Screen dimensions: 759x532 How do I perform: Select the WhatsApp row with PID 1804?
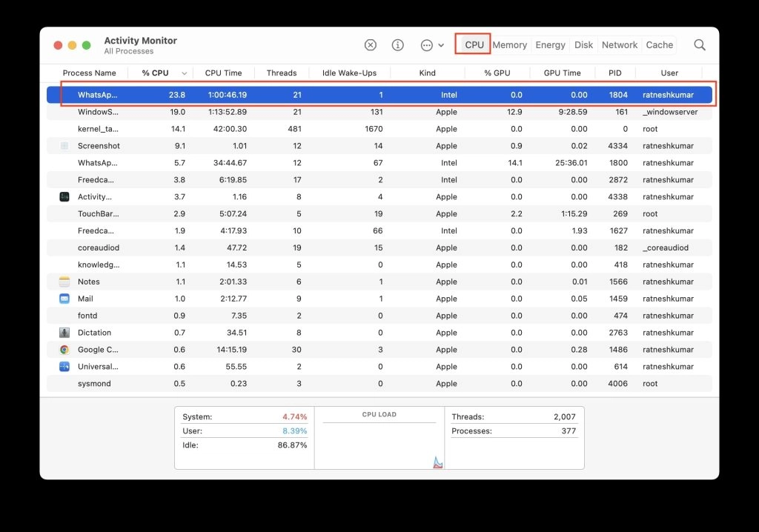(x=379, y=95)
